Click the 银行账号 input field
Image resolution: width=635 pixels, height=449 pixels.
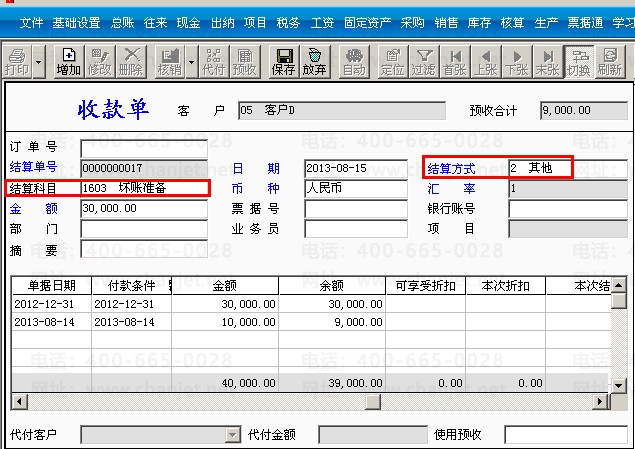coord(568,209)
